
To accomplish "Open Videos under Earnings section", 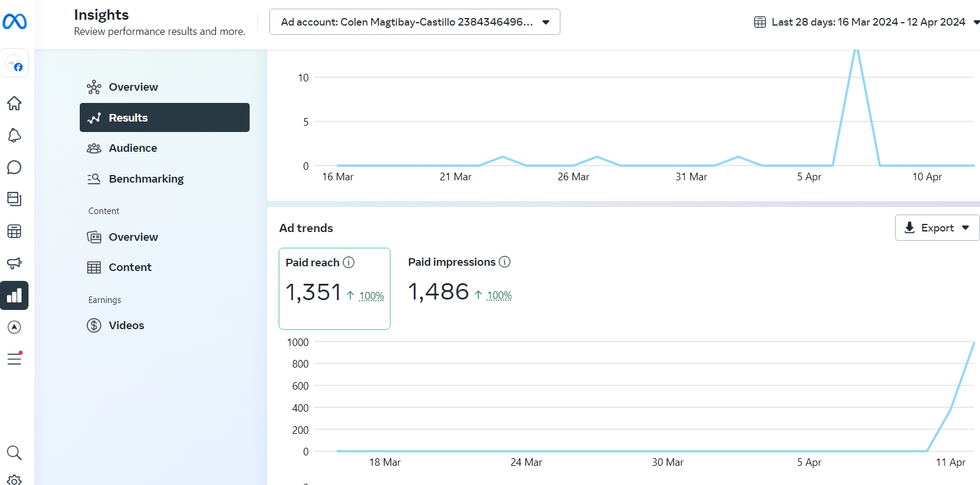I will 165,325.
